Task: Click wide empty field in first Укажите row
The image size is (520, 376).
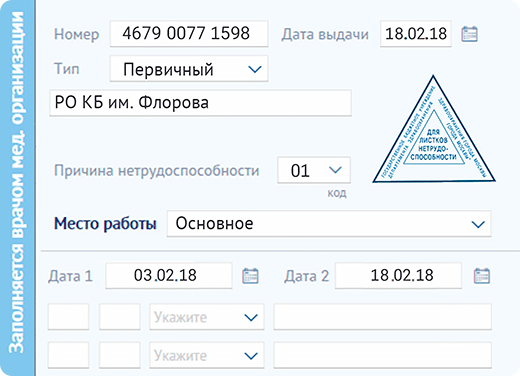Action: (382, 317)
